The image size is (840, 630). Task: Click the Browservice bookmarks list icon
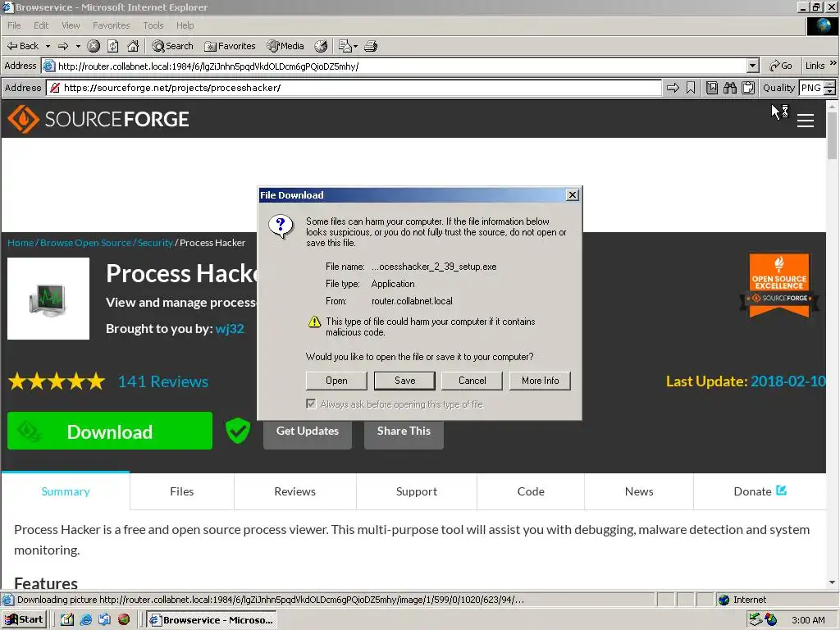[712, 88]
